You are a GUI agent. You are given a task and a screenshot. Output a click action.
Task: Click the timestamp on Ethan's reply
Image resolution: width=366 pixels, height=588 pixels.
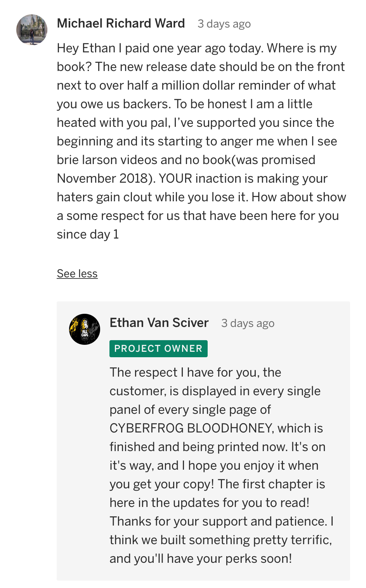click(248, 323)
